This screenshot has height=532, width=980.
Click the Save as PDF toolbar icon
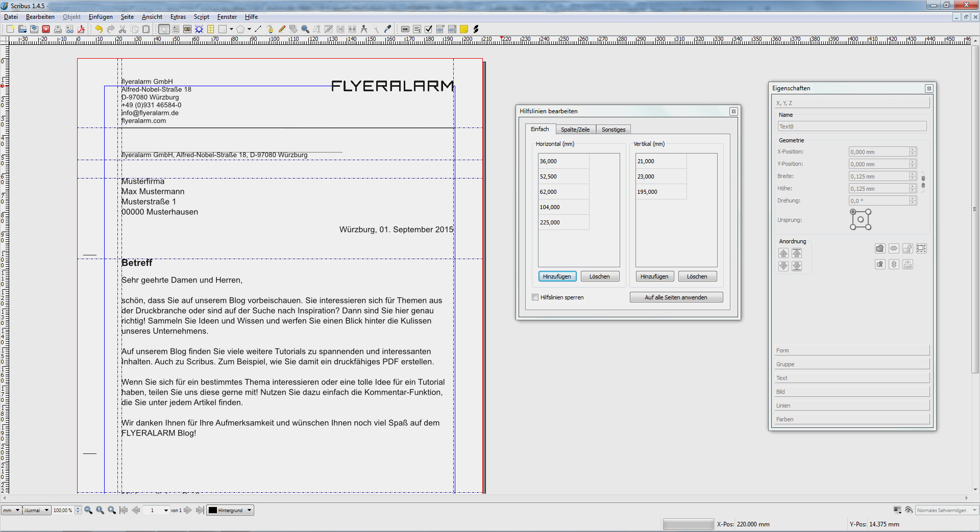click(x=81, y=29)
